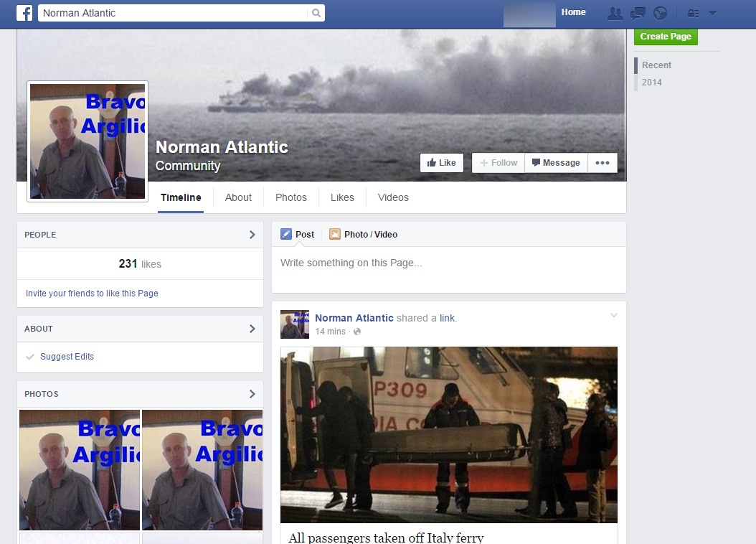Open the more options ellipsis button
Viewport: 756px width, 544px height.
tap(603, 162)
